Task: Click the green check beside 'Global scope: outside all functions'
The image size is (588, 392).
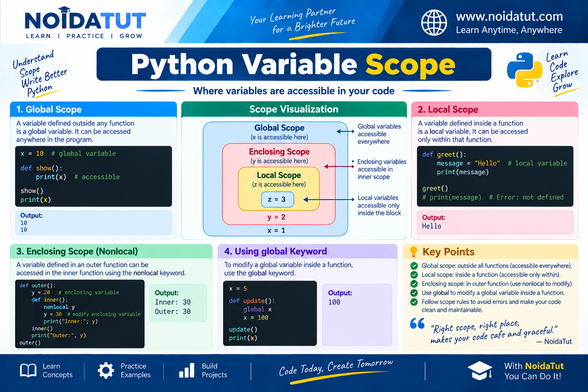Action: 414,266
